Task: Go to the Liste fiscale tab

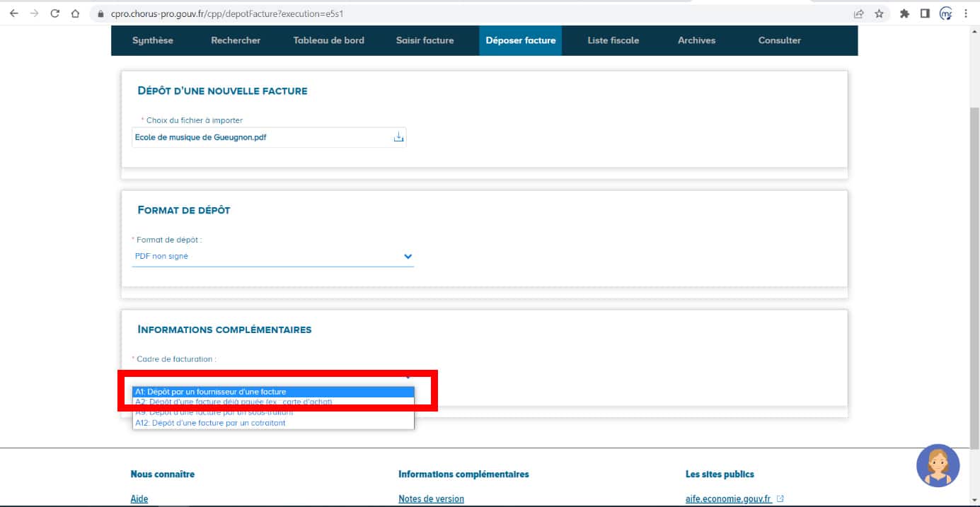Action: pyautogui.click(x=613, y=40)
